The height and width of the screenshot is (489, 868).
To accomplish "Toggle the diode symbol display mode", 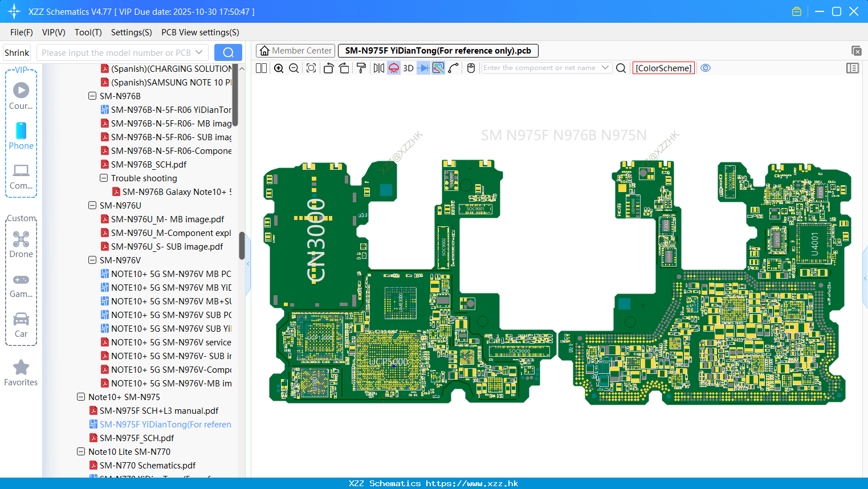I will (423, 68).
